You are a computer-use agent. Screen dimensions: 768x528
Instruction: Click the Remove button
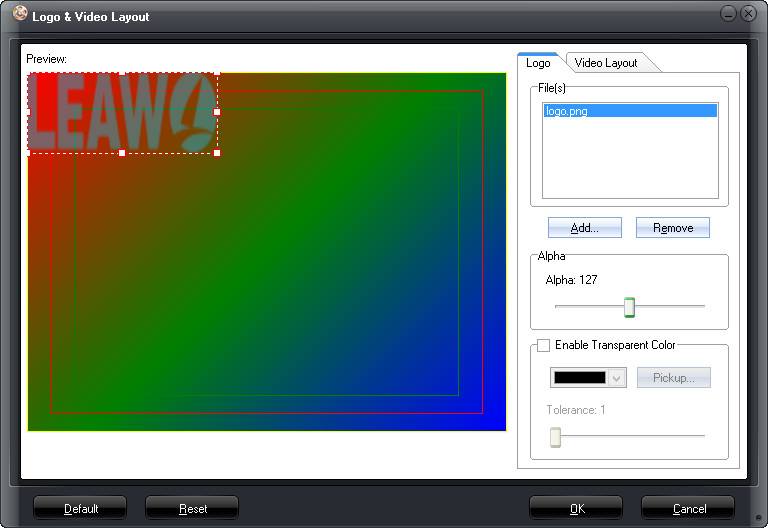(x=673, y=228)
